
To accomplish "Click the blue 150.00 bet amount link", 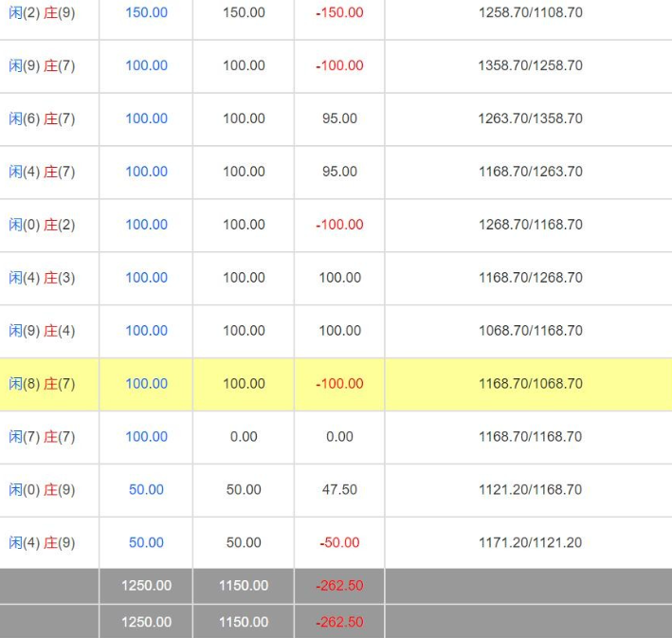I will (146, 13).
